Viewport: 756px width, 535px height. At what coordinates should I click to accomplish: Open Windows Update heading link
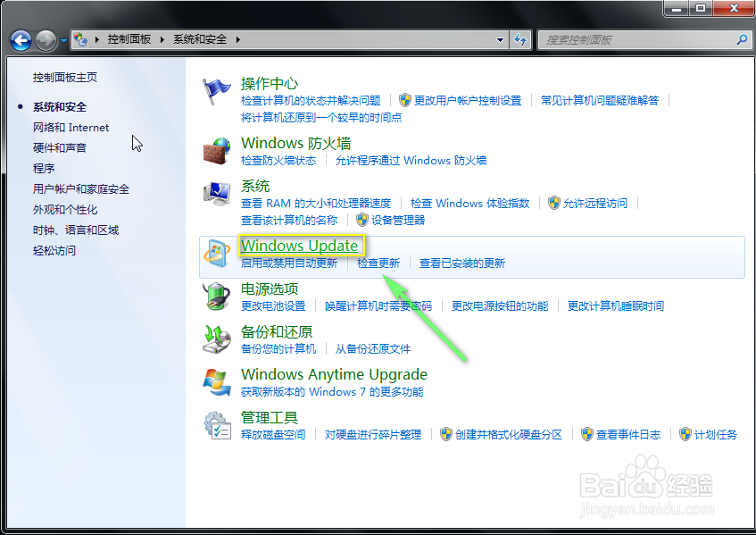[299, 246]
